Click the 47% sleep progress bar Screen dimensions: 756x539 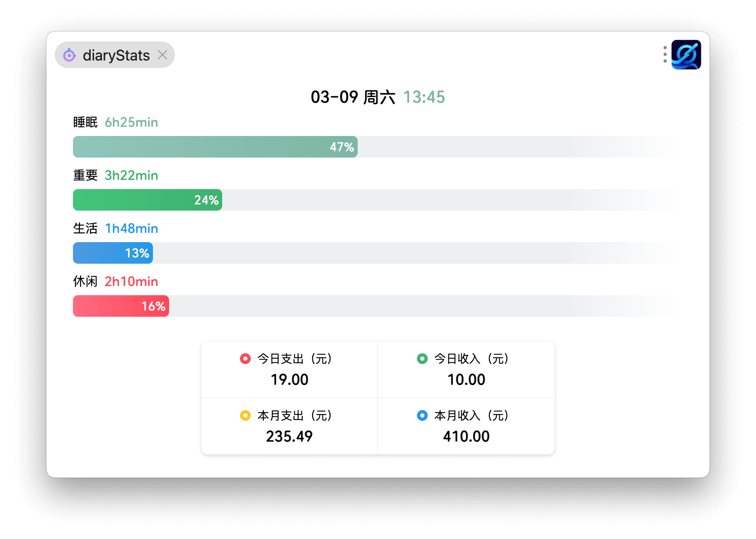[x=215, y=146]
